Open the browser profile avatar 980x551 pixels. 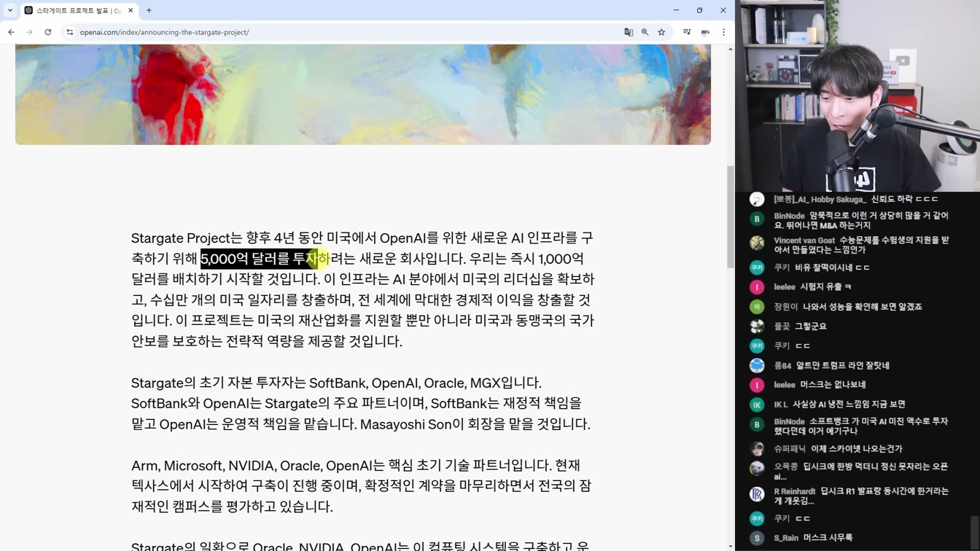pos(705,32)
